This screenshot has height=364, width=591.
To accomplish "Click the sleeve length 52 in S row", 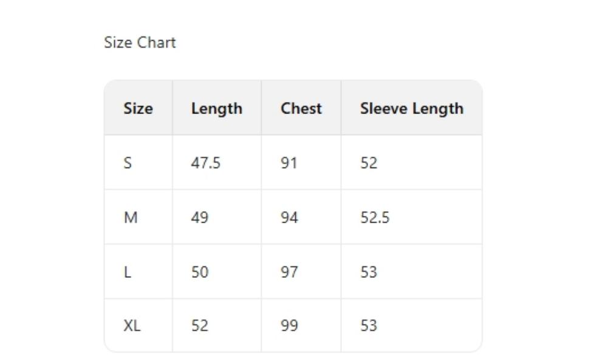I will [369, 163].
